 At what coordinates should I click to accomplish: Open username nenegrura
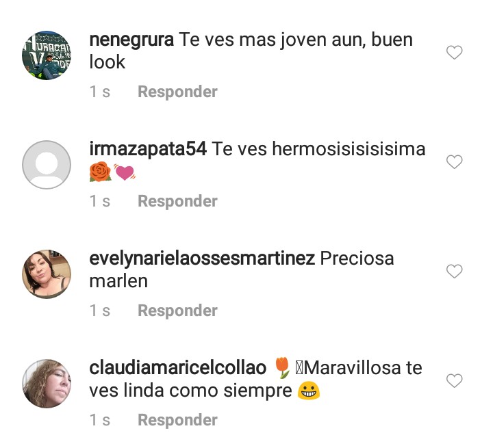(x=131, y=40)
